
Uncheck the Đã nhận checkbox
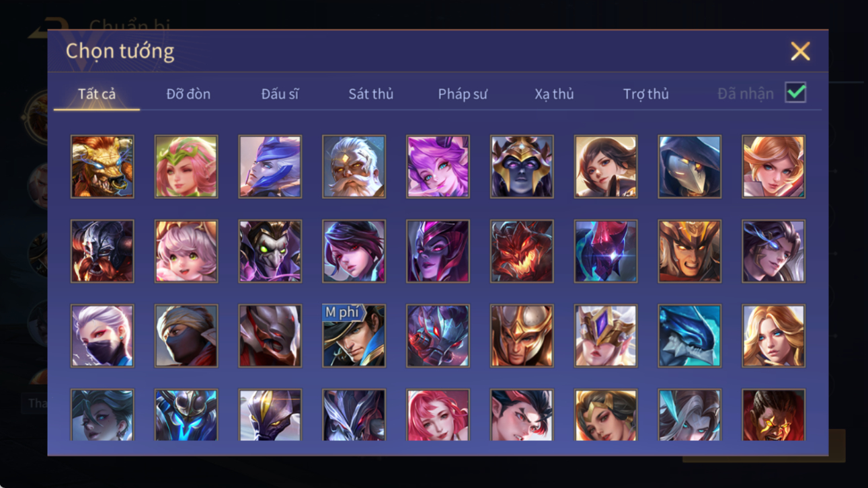[795, 93]
